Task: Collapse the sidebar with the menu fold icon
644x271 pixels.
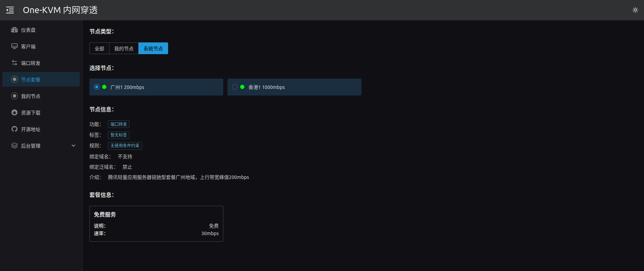Action: click(x=10, y=10)
